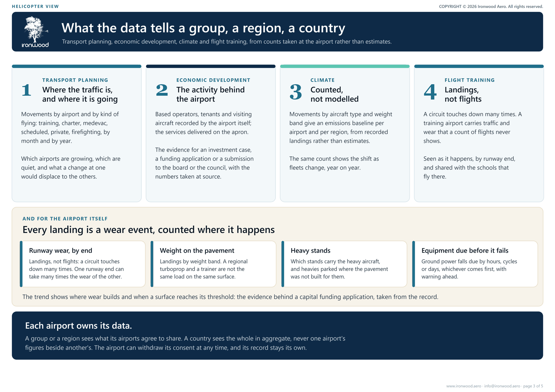
Task: Click heading 'Counted, not modelled'
Action: pos(334,94)
